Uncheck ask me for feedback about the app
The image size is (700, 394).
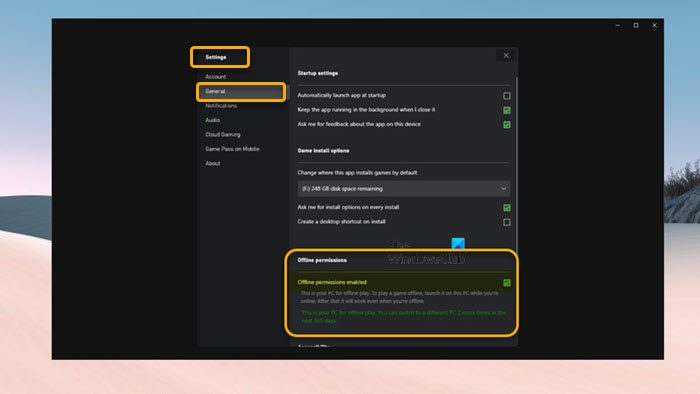tap(507, 124)
